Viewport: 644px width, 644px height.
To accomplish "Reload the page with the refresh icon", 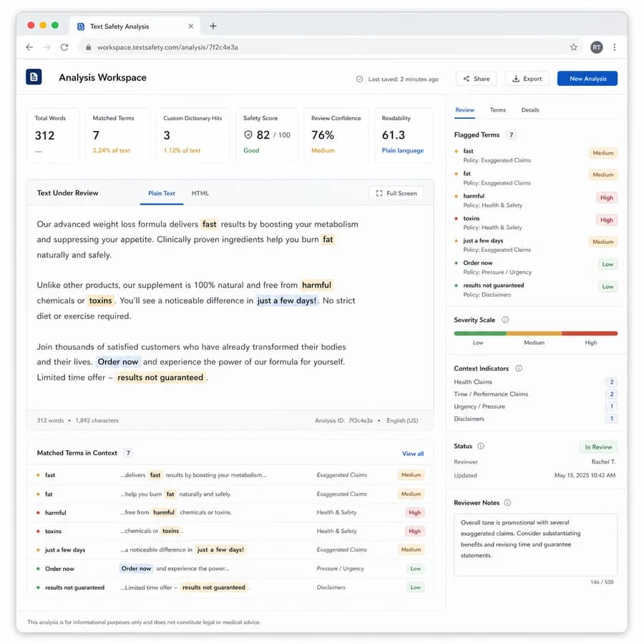I will point(64,47).
